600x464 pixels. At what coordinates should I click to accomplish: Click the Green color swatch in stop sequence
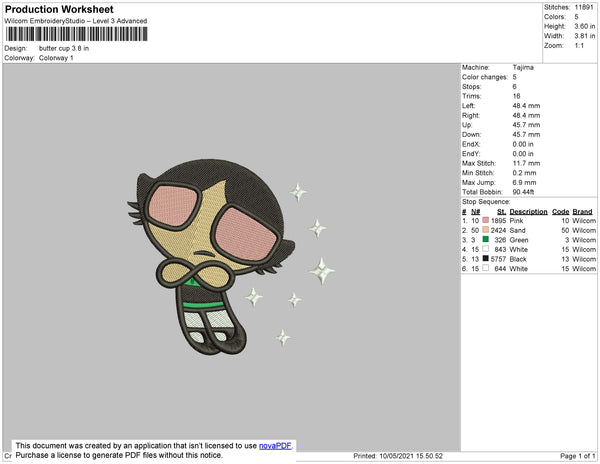(x=486, y=239)
